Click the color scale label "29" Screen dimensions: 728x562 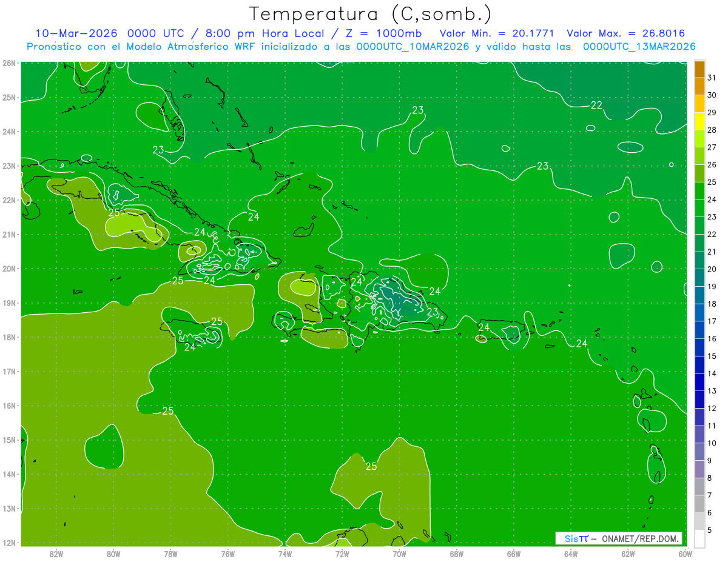point(712,112)
